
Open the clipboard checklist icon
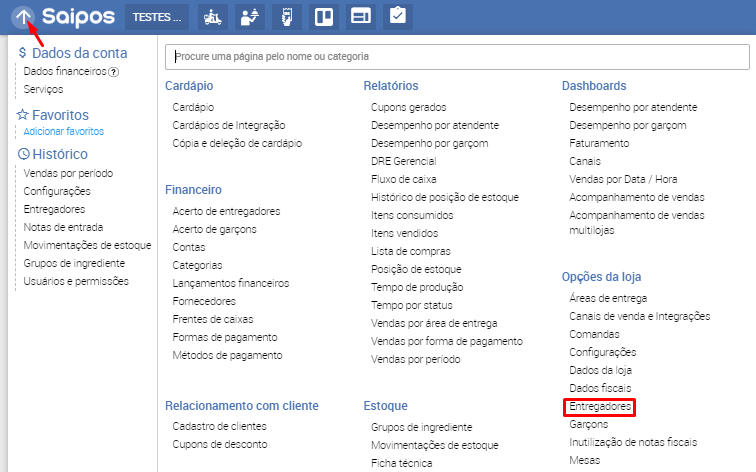(x=397, y=17)
